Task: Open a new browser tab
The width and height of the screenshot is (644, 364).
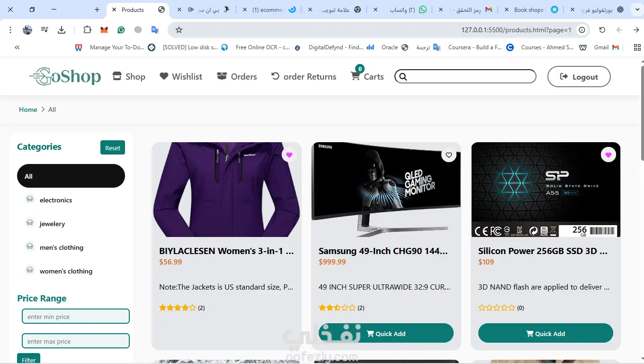Action: click(x=97, y=9)
